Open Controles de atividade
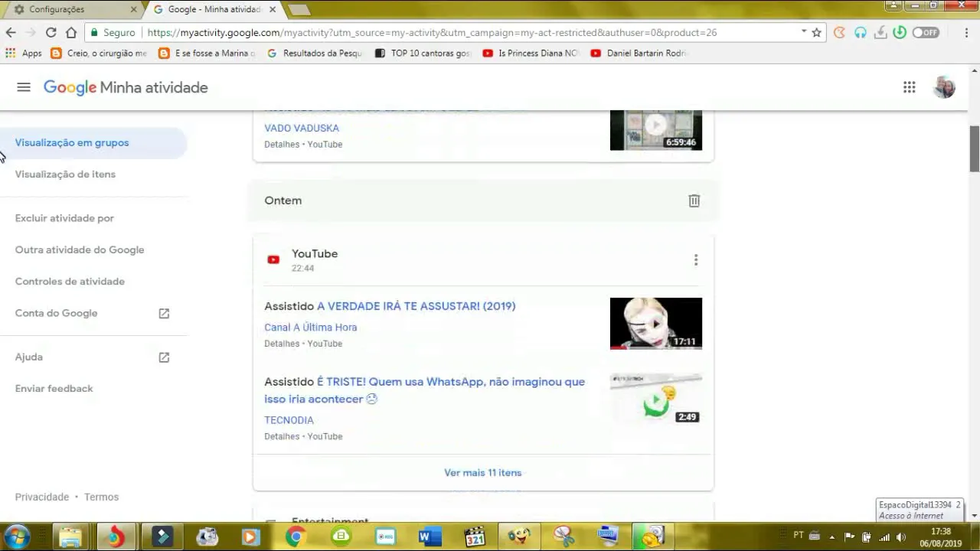 click(x=70, y=282)
